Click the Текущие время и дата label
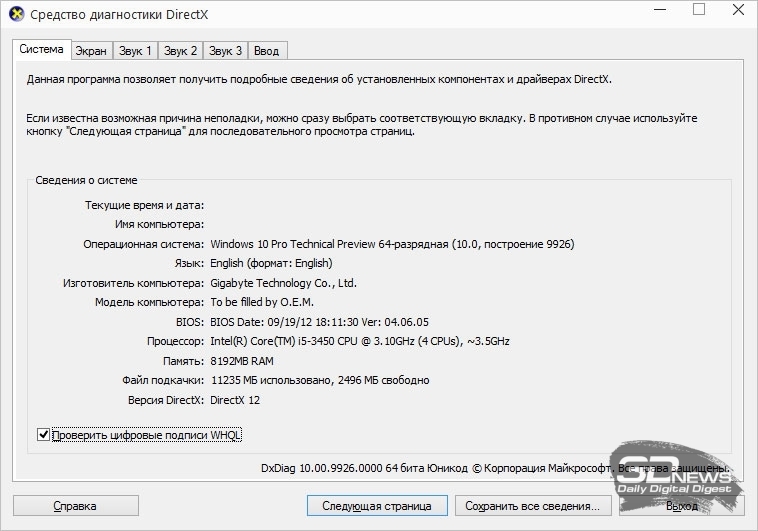Viewport: 758px width, 531px height. click(x=145, y=206)
